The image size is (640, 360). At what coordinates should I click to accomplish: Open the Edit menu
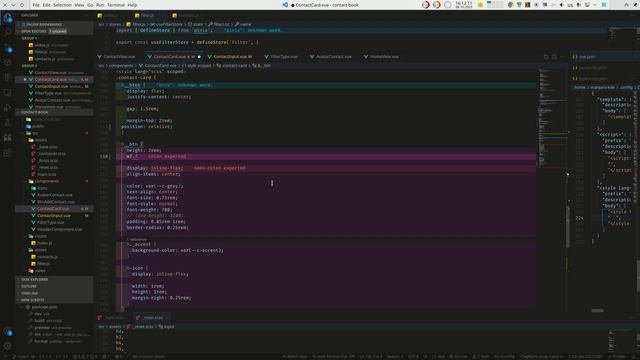coord(47,5)
